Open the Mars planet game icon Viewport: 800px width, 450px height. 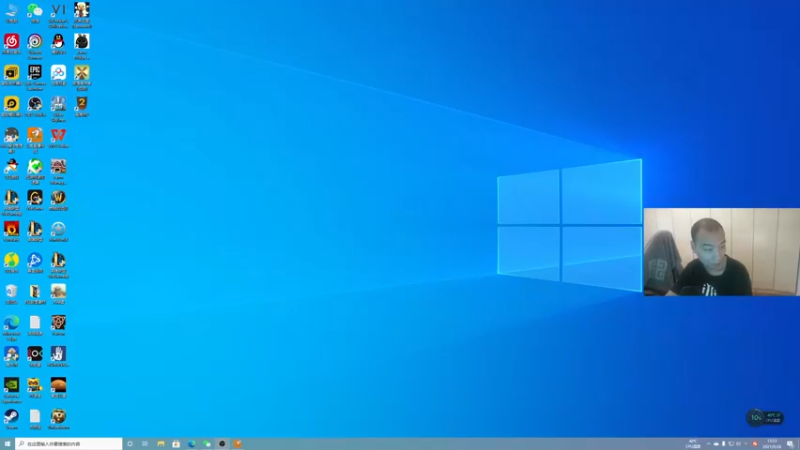point(58,386)
